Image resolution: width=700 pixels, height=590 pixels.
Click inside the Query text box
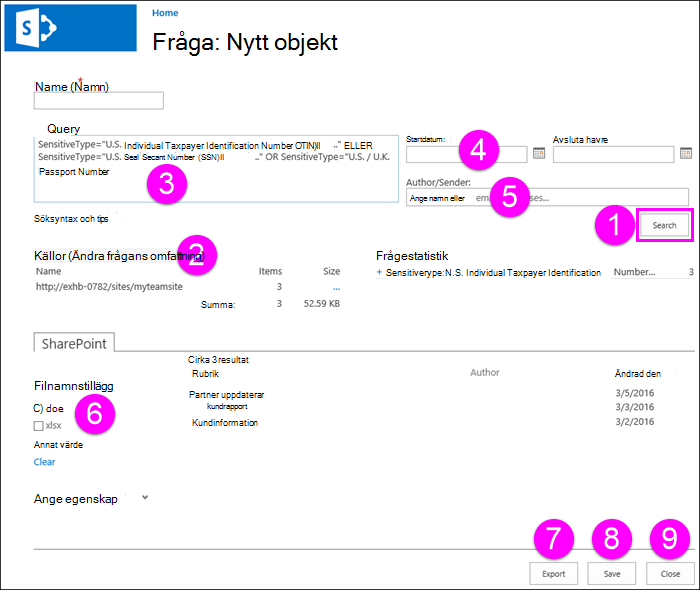coord(216,169)
